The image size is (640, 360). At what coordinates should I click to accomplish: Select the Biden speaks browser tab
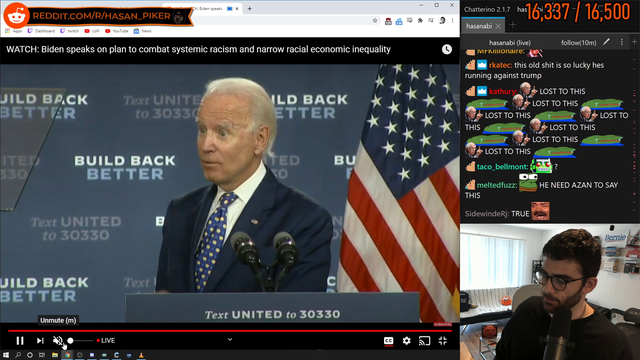[203, 9]
